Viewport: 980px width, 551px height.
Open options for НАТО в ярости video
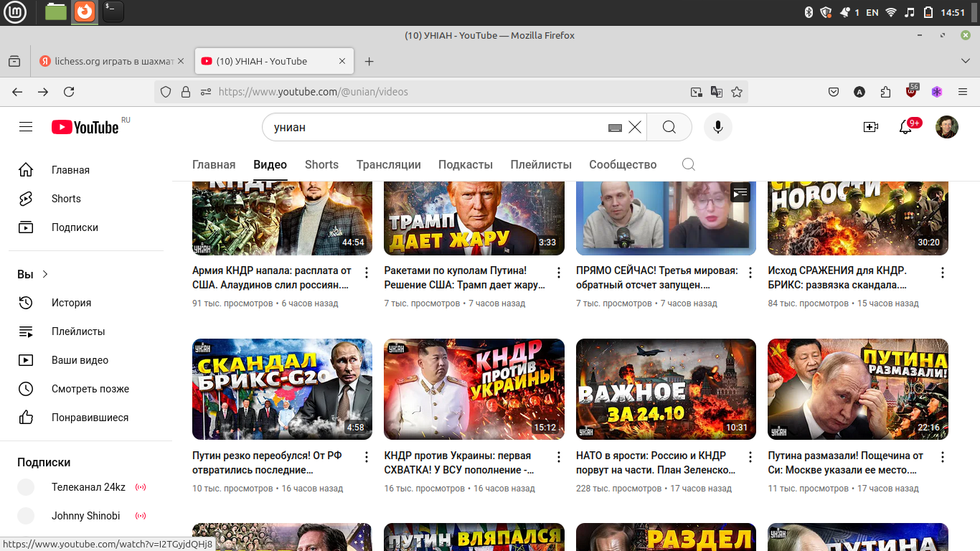tap(750, 457)
